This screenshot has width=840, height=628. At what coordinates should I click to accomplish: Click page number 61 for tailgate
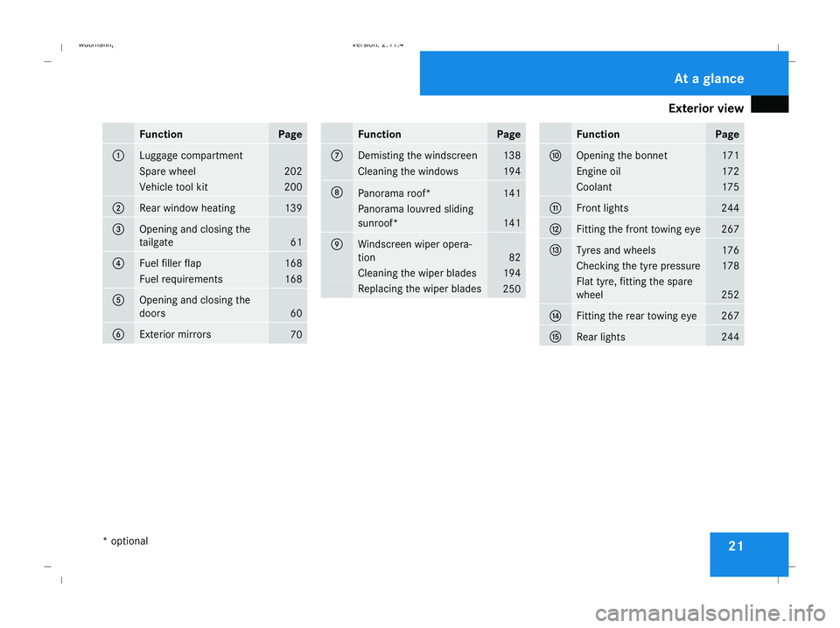297,242
